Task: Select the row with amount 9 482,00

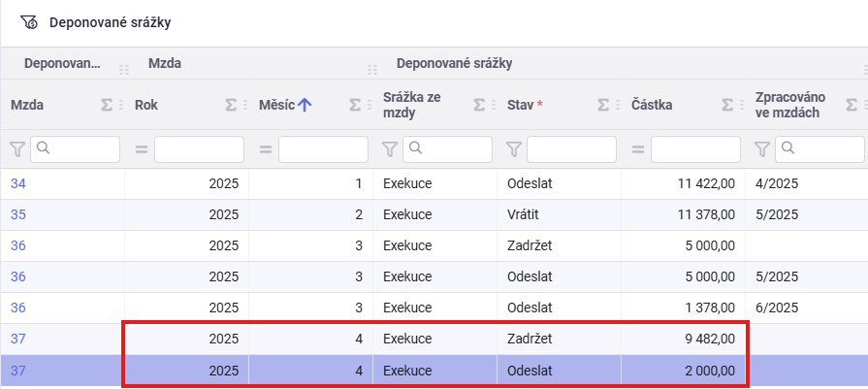Action: pos(436,339)
